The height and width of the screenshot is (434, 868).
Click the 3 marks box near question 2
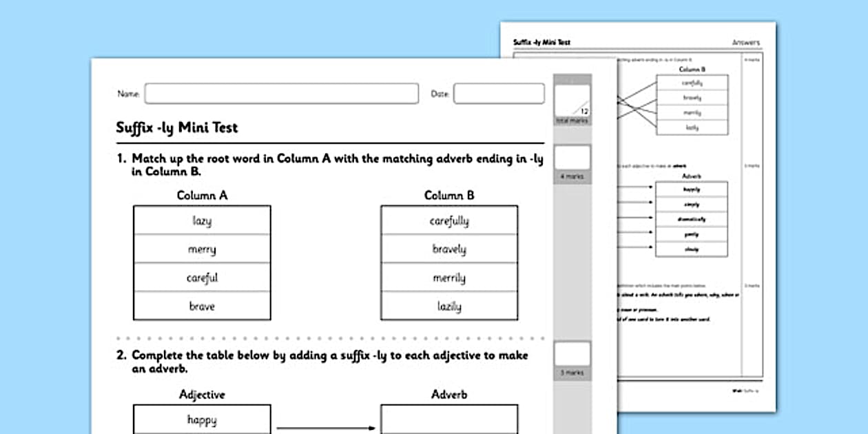tap(572, 355)
